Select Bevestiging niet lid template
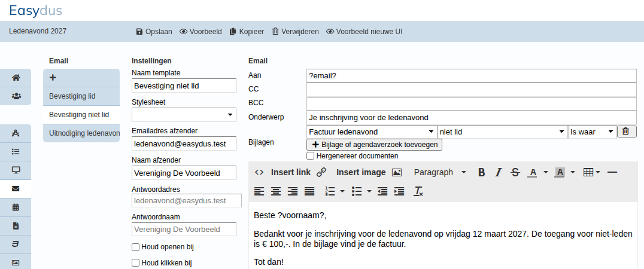This screenshot has height=269, width=644. 81,115
